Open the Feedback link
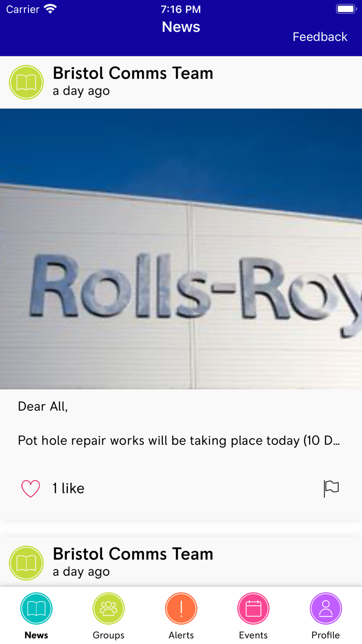Image resolution: width=362 pixels, height=644 pixels. 320,37
